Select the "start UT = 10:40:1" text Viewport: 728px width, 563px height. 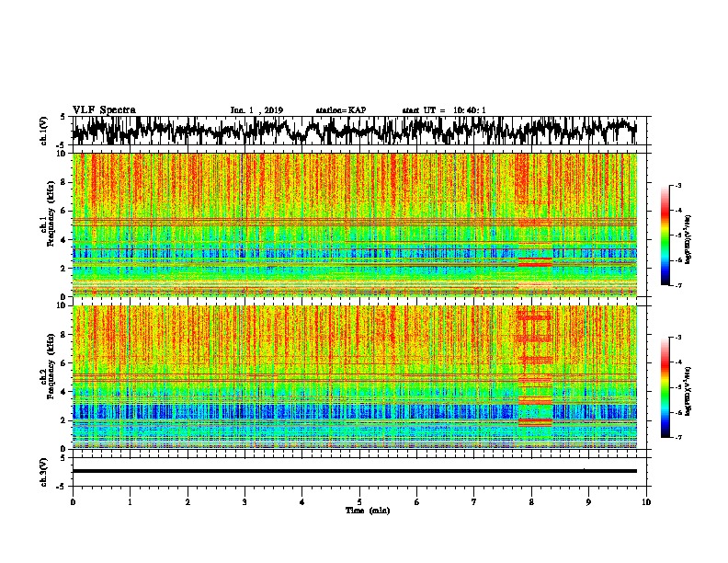tap(444, 110)
